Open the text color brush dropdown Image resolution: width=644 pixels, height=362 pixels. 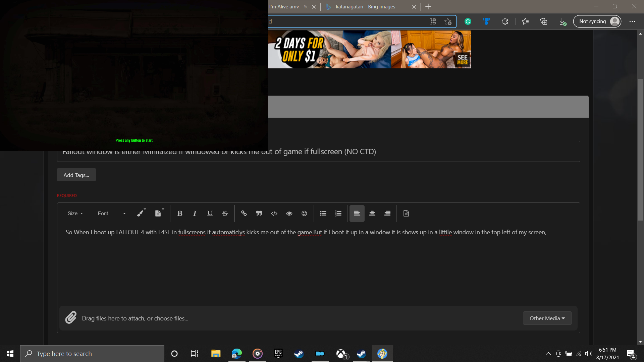(x=141, y=213)
